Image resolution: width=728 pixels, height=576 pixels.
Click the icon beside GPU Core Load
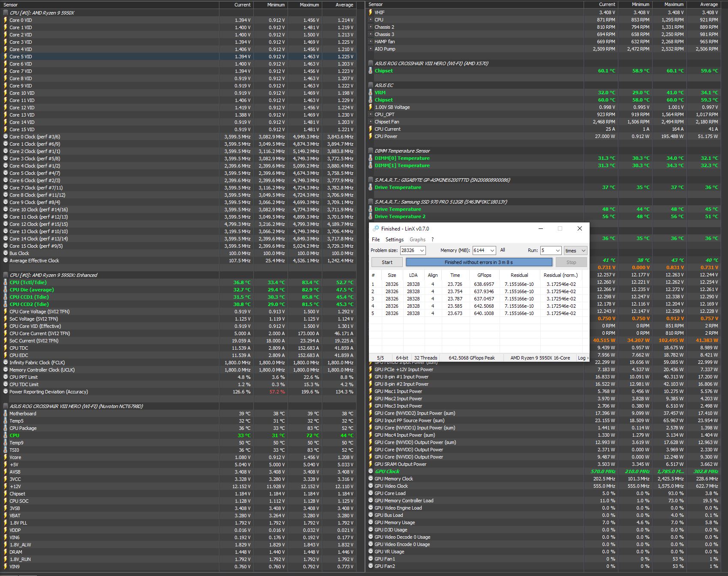point(371,493)
